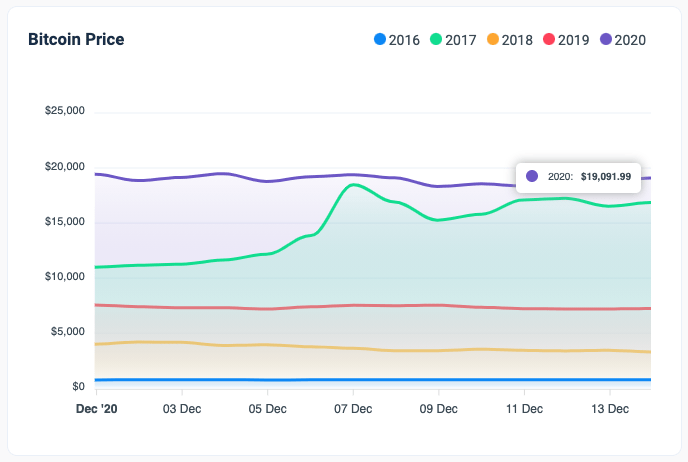The image size is (688, 462).
Task: Click the Dec '20 x-axis label
Action: click(97, 409)
